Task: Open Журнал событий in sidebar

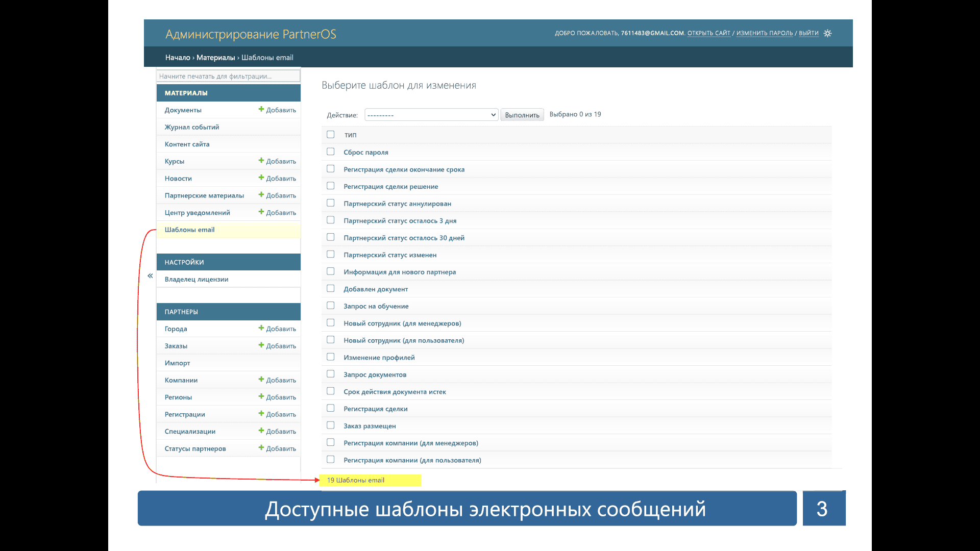Action: click(x=192, y=127)
